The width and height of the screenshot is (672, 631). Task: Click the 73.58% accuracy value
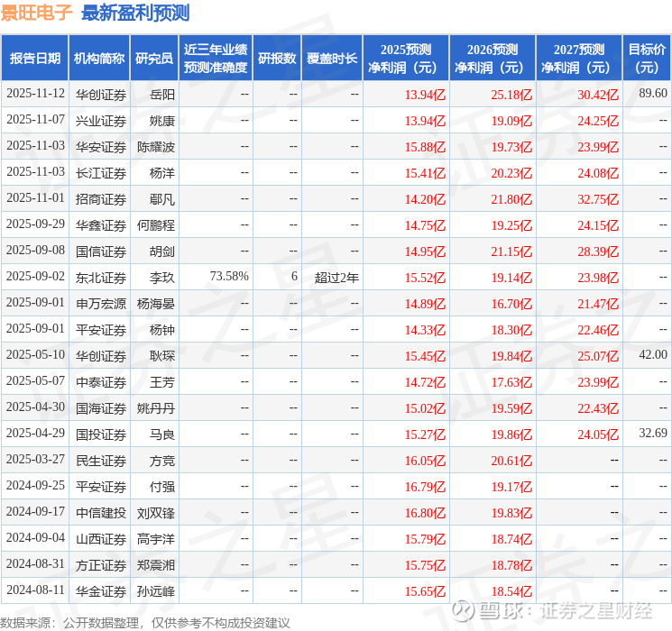click(229, 277)
